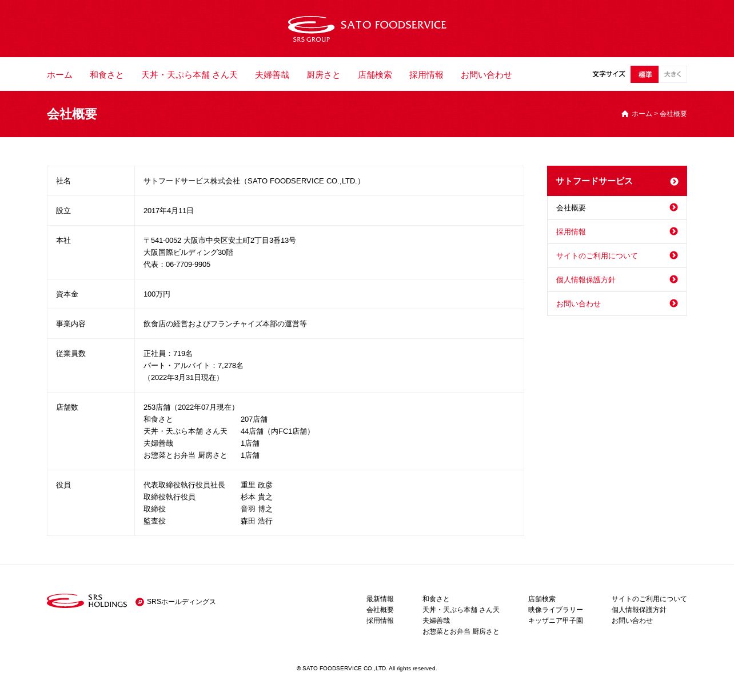Click officer name 重里 政彦
This screenshot has height=700, width=734.
[x=257, y=485]
